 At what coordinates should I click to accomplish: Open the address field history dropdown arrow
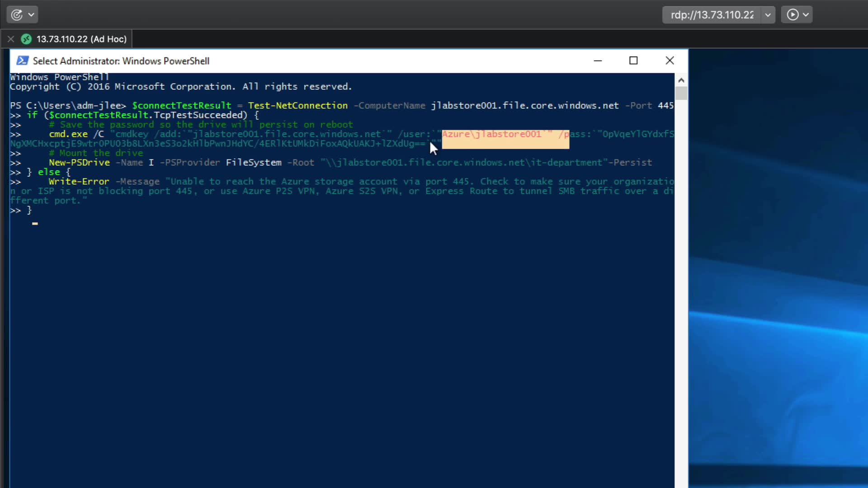(x=768, y=15)
